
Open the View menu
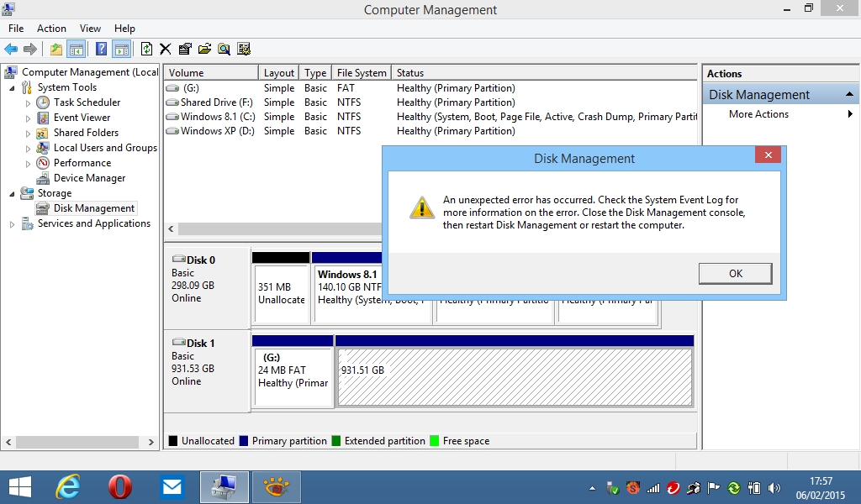(90, 29)
